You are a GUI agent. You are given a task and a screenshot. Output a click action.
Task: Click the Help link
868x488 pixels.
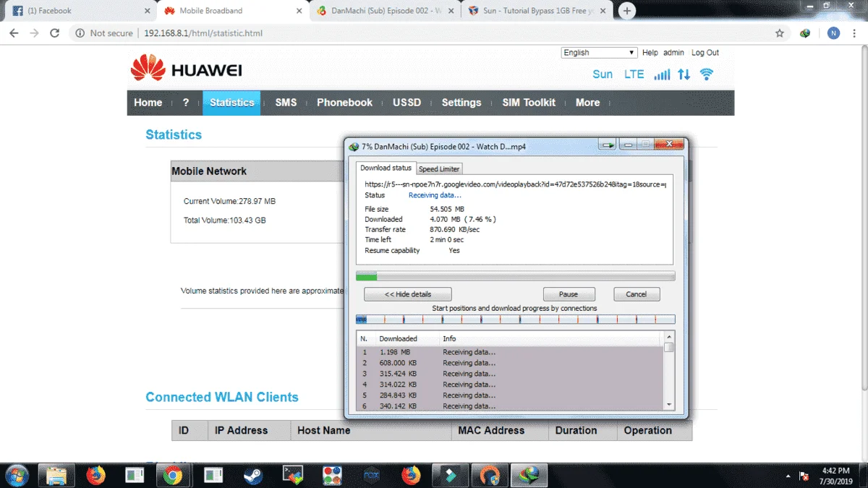pos(650,53)
